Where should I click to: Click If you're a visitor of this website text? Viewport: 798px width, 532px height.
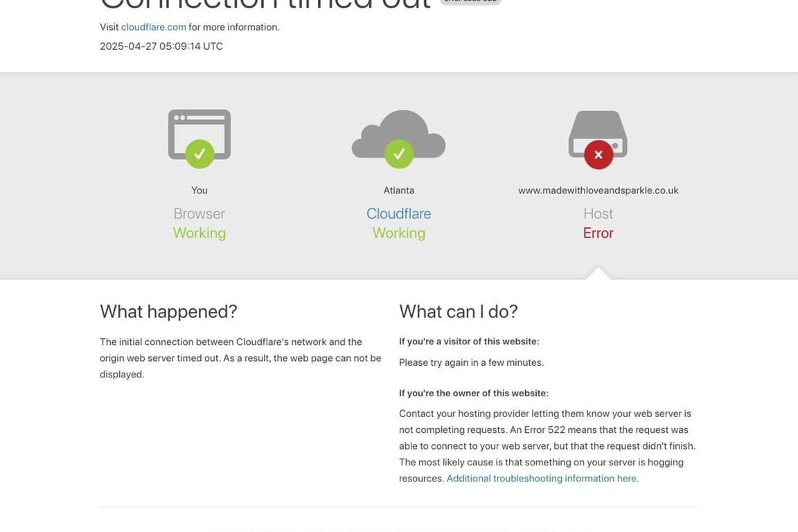point(469,342)
